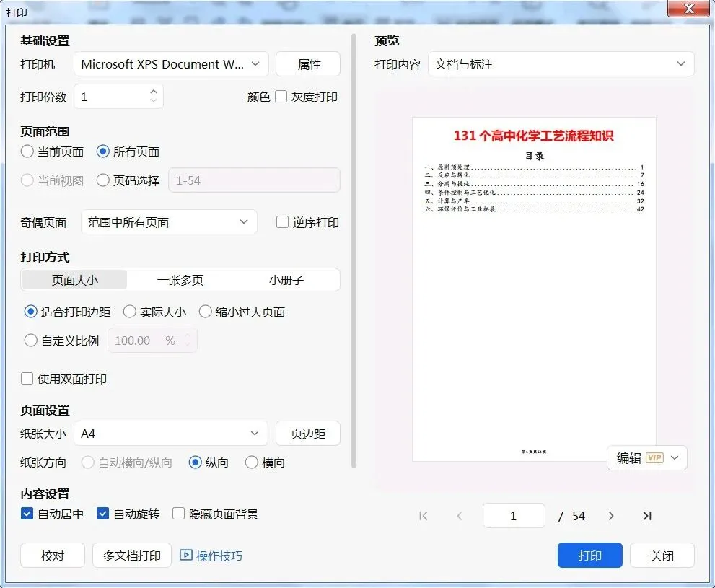This screenshot has width=715, height=588.
Task: Uncheck 自动居中 option
Action: pyautogui.click(x=27, y=514)
